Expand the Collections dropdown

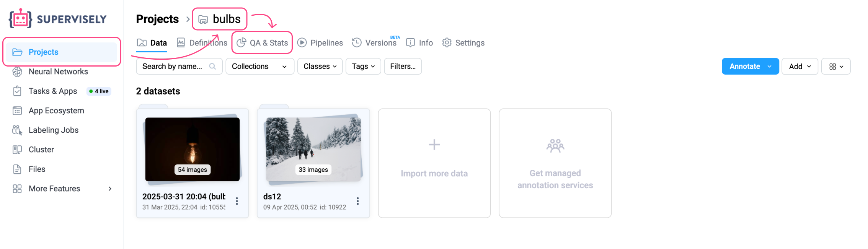259,67
